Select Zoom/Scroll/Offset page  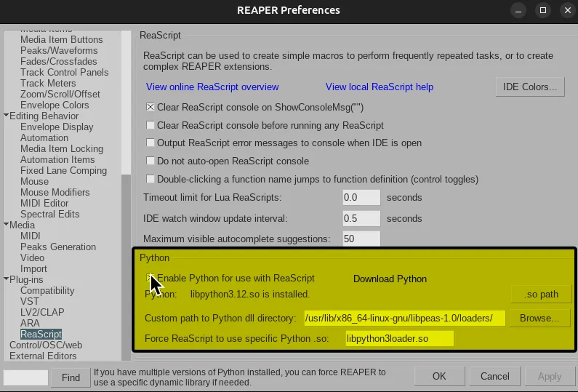pos(60,94)
